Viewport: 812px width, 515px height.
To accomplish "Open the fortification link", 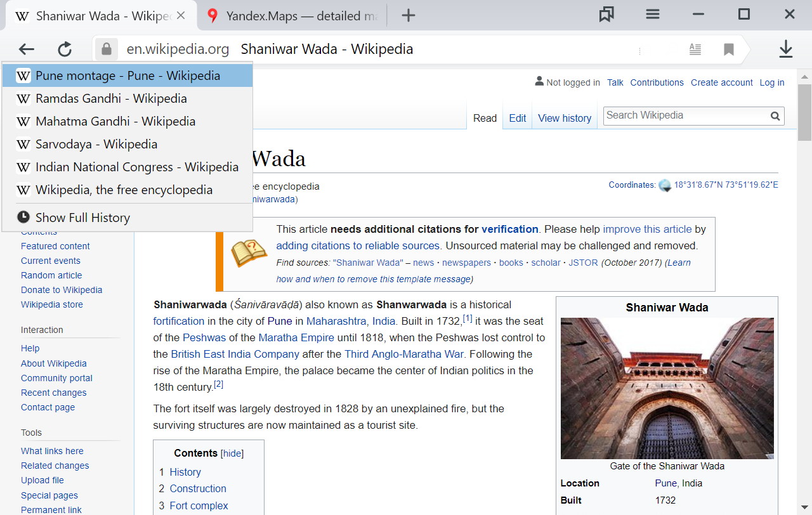I will coord(179,321).
